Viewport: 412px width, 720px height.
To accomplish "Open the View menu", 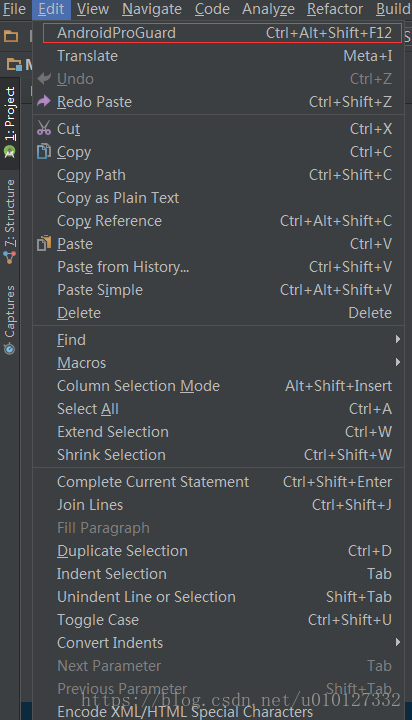I will pyautogui.click(x=93, y=9).
